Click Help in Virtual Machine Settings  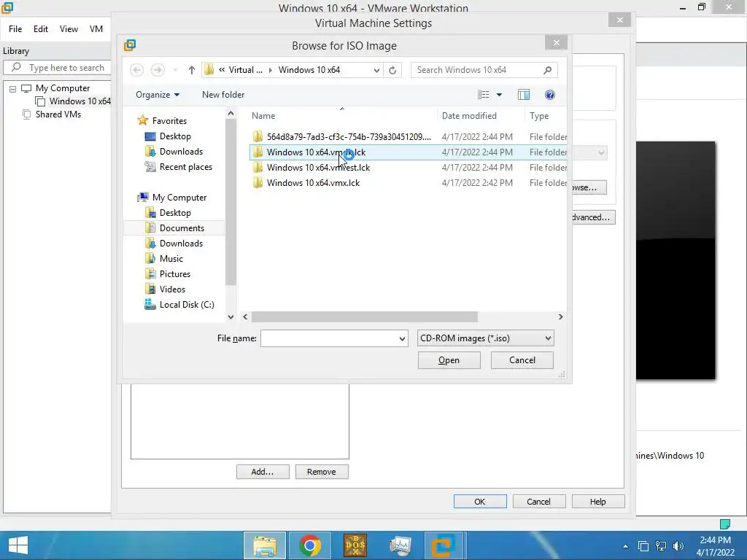coord(598,502)
